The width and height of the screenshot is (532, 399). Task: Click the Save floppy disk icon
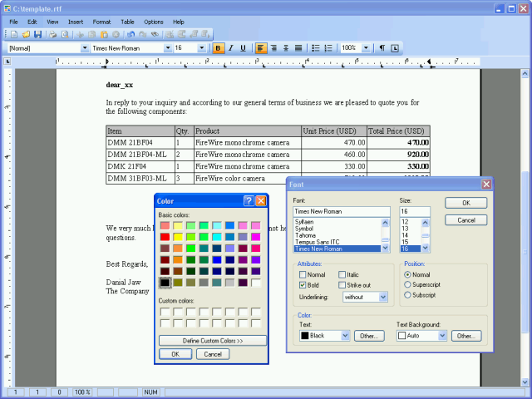pyautogui.click(x=37, y=34)
